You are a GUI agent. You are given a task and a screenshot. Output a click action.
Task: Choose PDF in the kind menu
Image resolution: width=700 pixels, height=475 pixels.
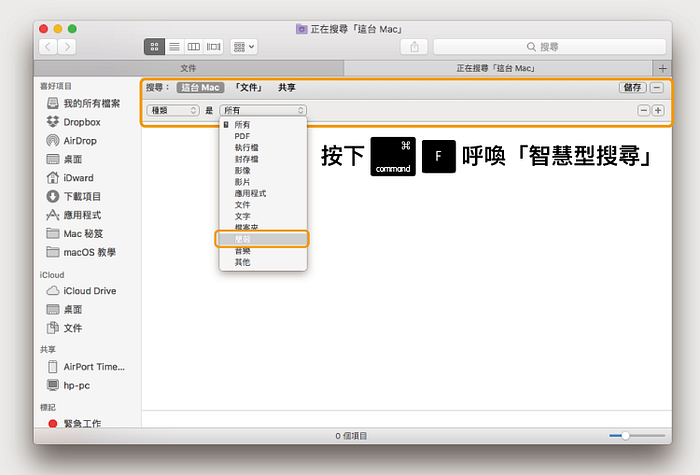(x=263, y=136)
